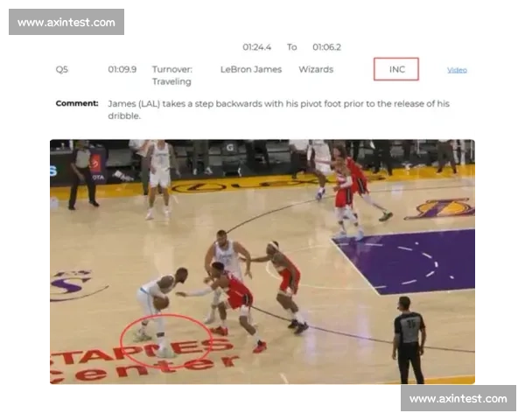Click the Turnover: Traveling call type

(x=171, y=75)
